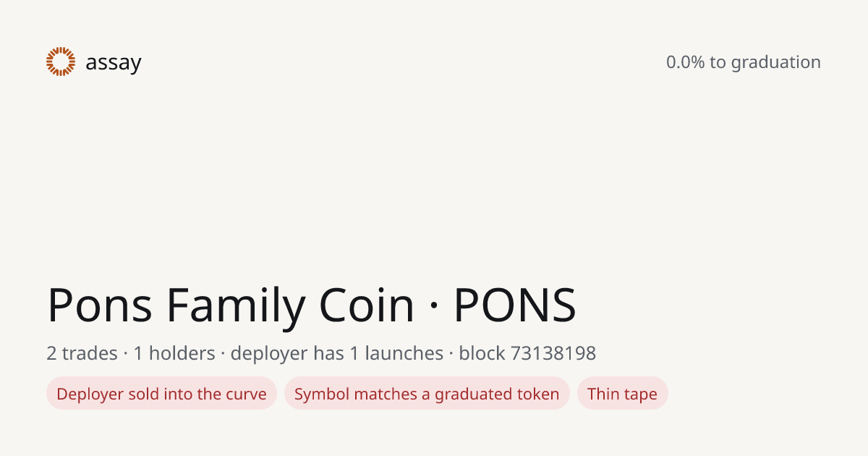Click the word 'block' in stats
Image resolution: width=868 pixels, height=456 pixels.
482,353
